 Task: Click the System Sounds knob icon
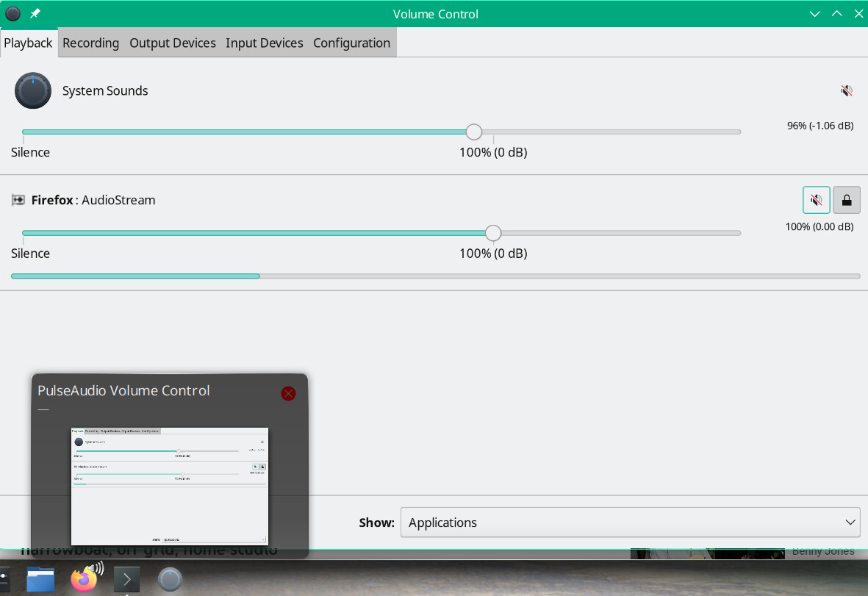[x=33, y=90]
